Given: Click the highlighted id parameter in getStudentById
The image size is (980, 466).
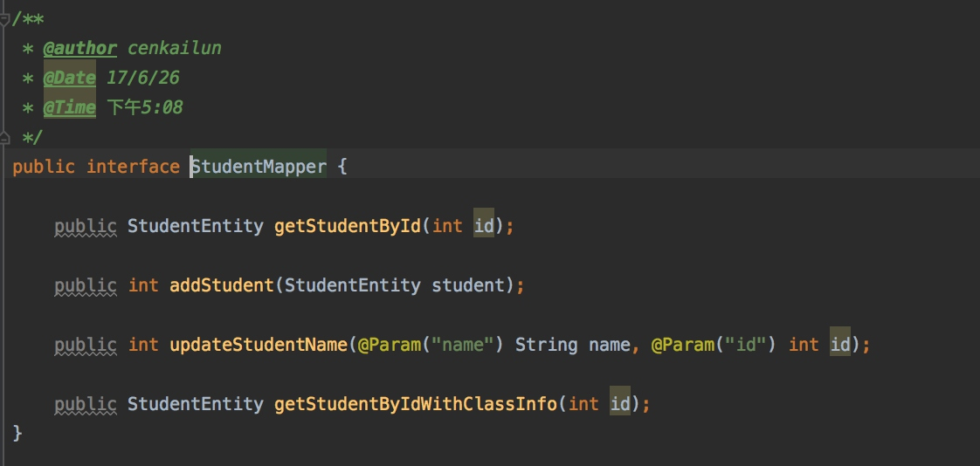Looking at the screenshot, I should (484, 226).
